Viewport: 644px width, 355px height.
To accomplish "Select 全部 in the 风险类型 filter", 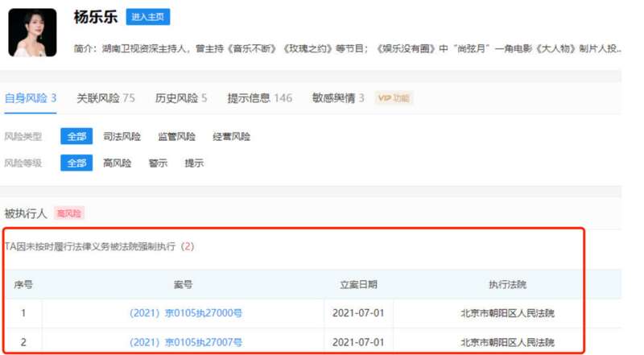I will point(76,137).
